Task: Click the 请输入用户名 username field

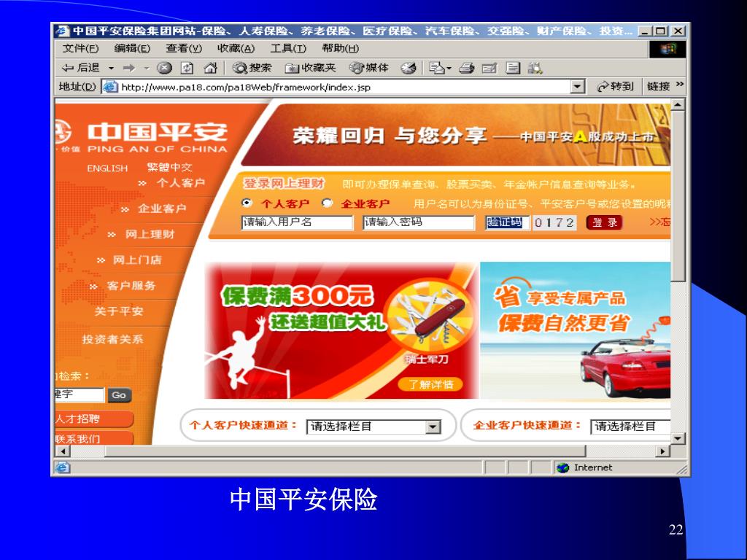Action: click(298, 222)
